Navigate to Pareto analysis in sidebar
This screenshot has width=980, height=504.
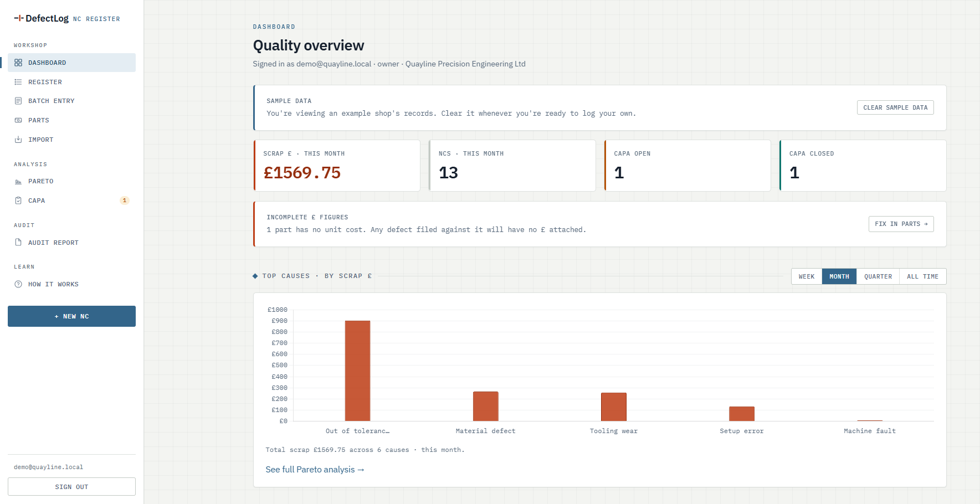pyautogui.click(x=71, y=181)
